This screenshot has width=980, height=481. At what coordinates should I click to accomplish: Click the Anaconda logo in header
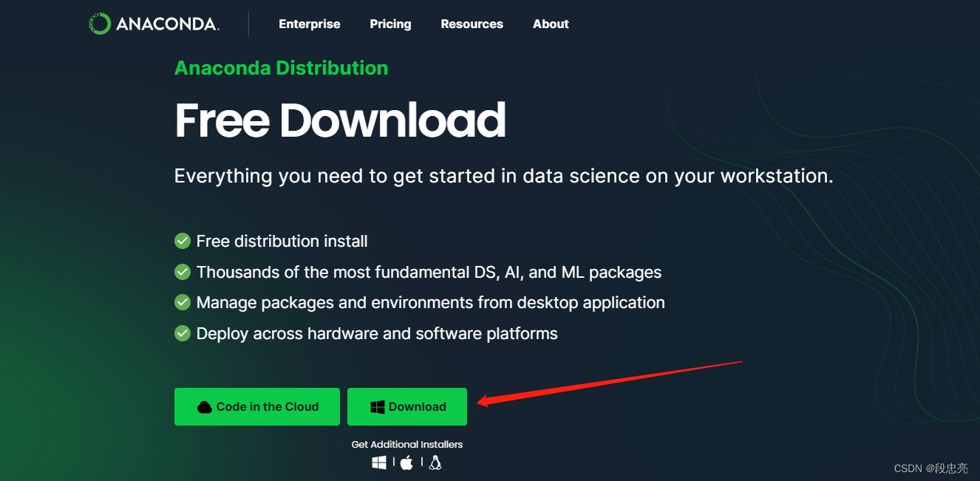coord(154,24)
